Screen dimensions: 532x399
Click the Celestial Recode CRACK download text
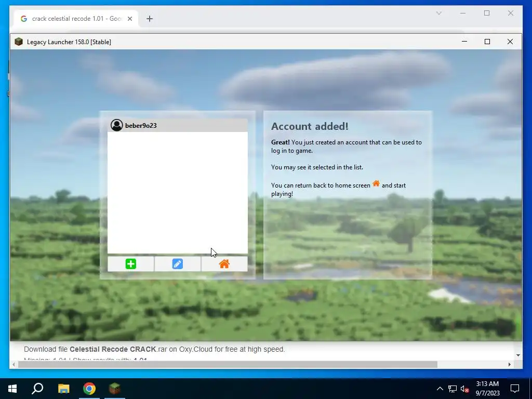click(x=154, y=349)
